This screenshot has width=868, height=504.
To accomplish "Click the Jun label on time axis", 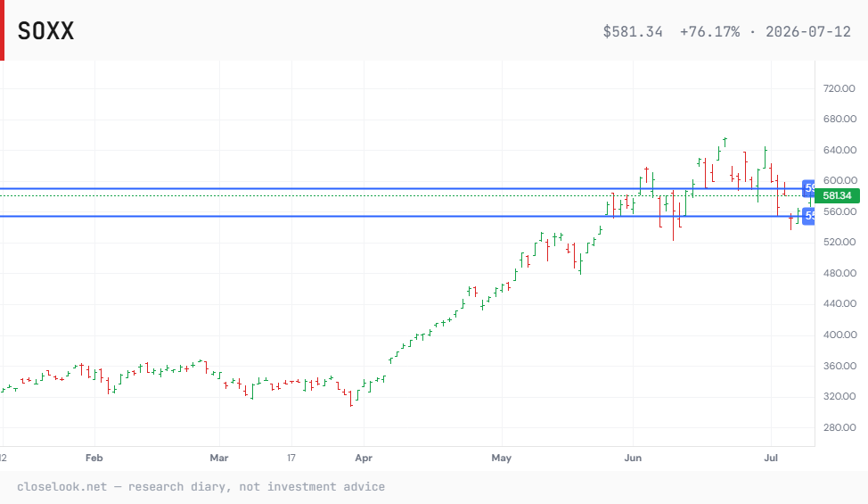I will point(633,458).
